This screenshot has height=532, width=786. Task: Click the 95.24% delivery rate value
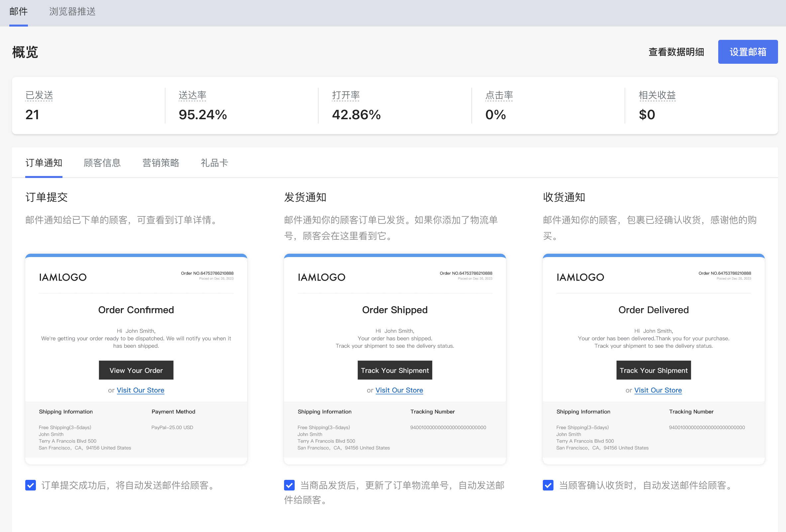(x=203, y=115)
